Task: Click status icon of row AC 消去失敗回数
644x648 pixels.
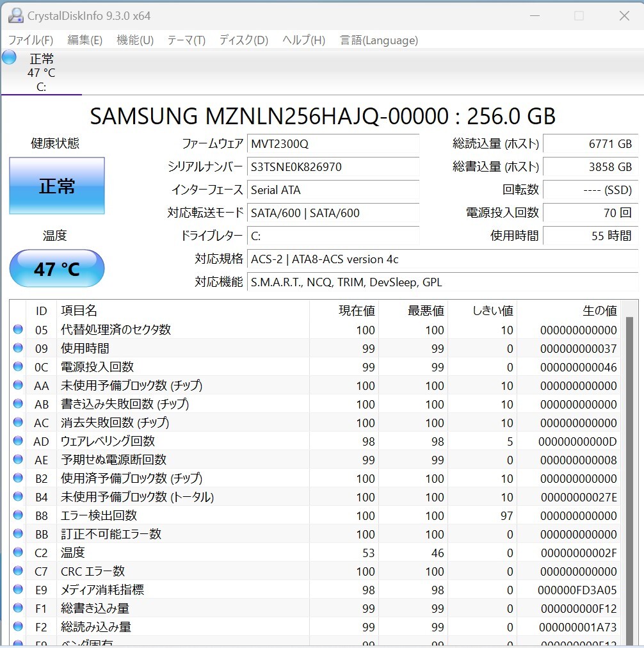Action: pos(18,423)
